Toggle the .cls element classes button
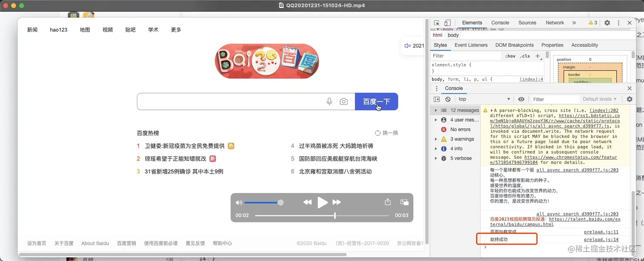 pyautogui.click(x=525, y=56)
